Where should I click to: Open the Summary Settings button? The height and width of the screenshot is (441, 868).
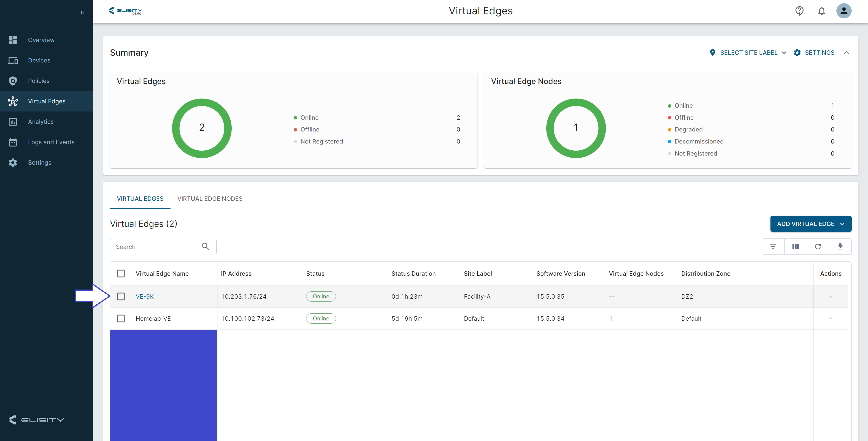click(x=814, y=52)
